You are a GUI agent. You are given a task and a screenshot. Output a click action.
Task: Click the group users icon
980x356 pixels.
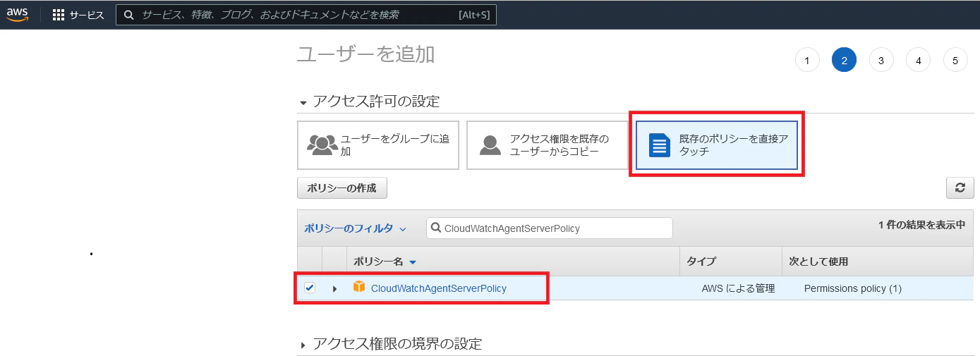click(x=322, y=145)
